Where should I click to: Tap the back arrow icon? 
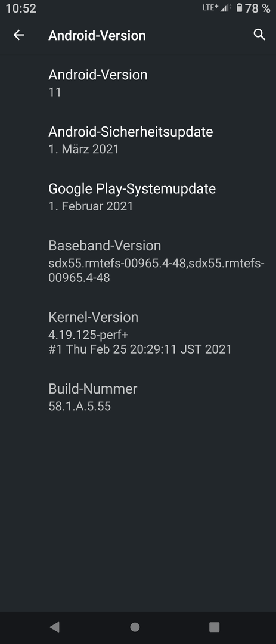(19, 35)
